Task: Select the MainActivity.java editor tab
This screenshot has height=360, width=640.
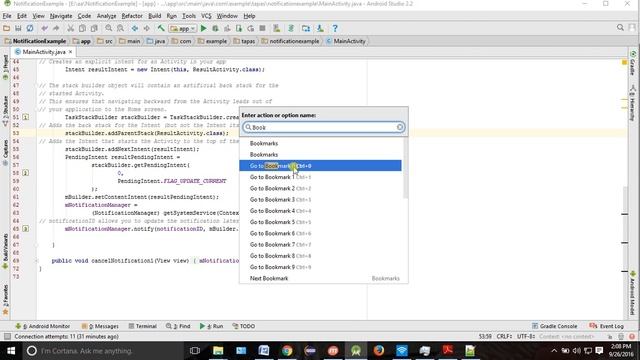Action: 43,52
